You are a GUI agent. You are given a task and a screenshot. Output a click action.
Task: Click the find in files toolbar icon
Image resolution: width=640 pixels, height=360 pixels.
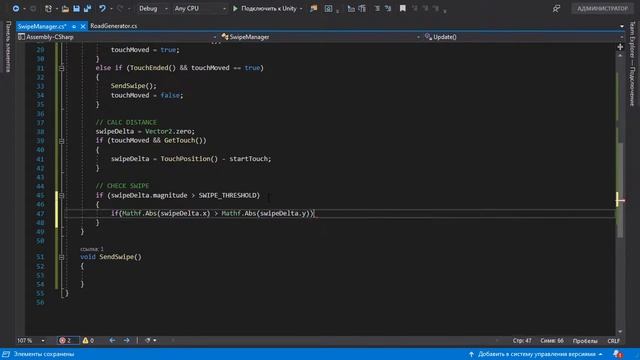[x=329, y=8]
